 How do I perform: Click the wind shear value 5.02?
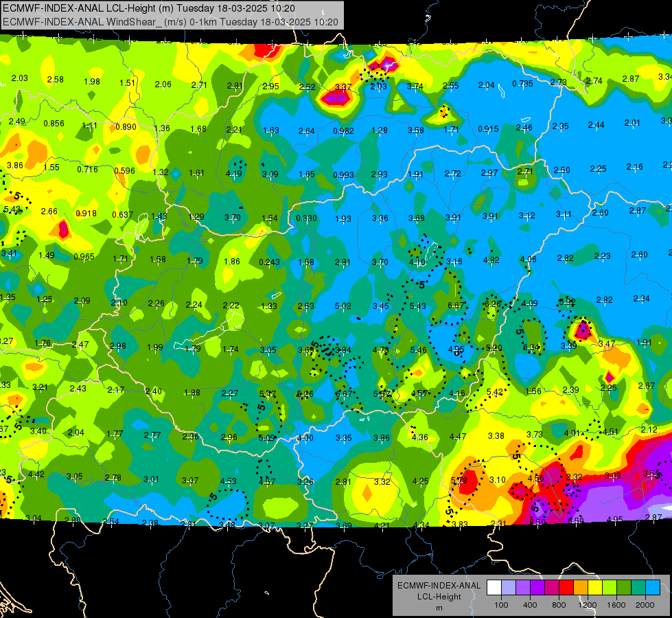(x=343, y=306)
